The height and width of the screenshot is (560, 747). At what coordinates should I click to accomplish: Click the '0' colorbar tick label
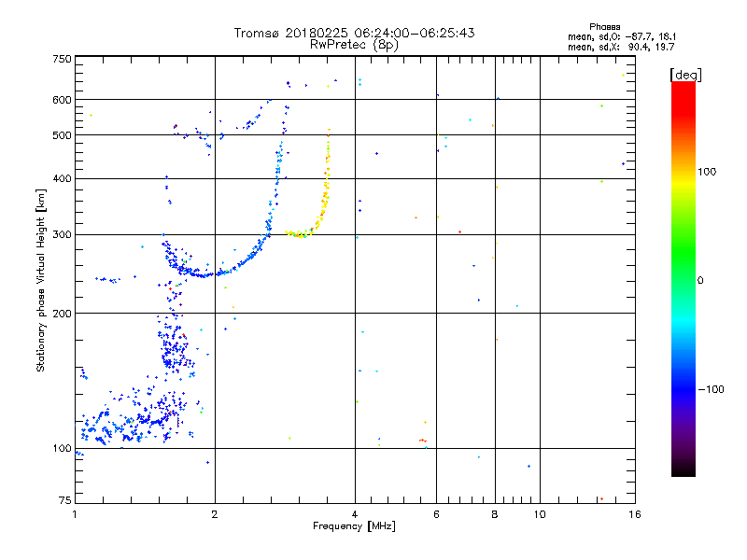700,281
